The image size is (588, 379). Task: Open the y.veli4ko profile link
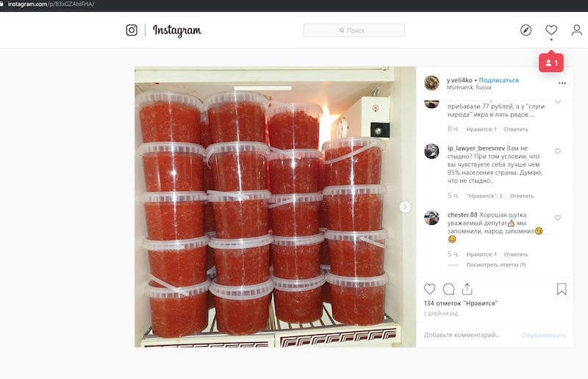[459, 80]
